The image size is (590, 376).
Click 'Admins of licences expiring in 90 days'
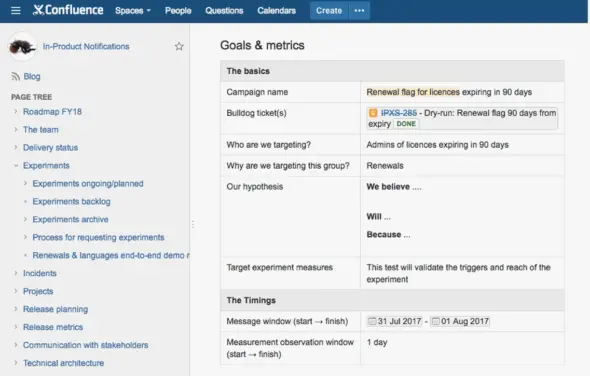(438, 145)
